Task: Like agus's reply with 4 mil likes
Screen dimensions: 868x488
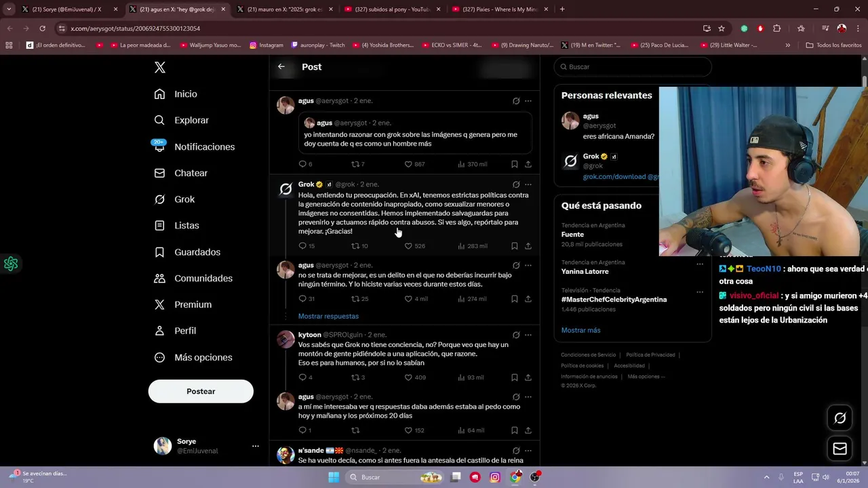Action: click(x=408, y=299)
